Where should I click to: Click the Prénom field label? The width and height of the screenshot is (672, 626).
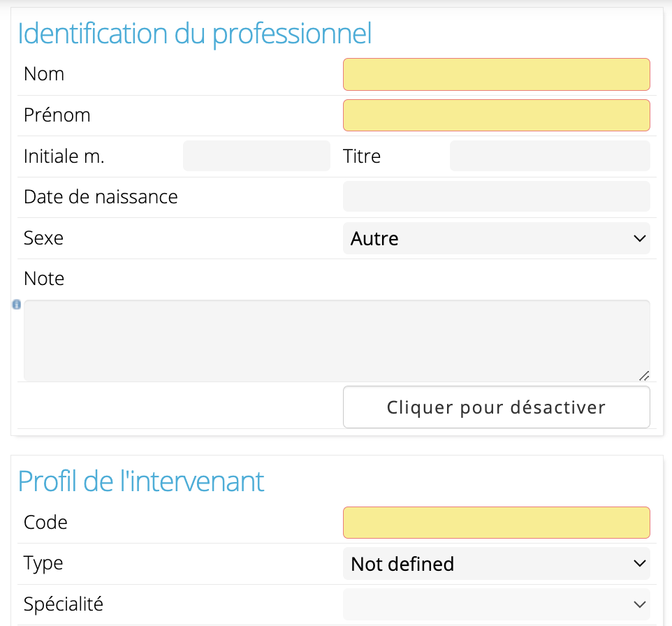point(57,115)
